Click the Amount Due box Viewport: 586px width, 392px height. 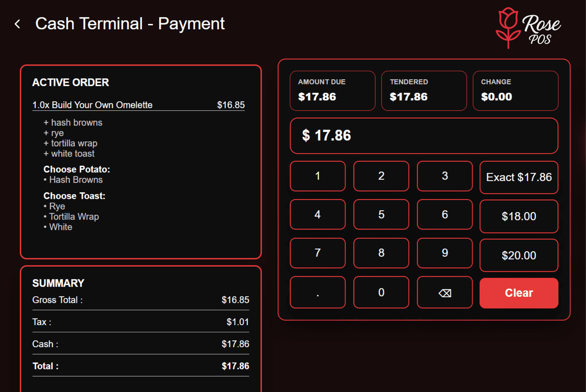tap(332, 91)
